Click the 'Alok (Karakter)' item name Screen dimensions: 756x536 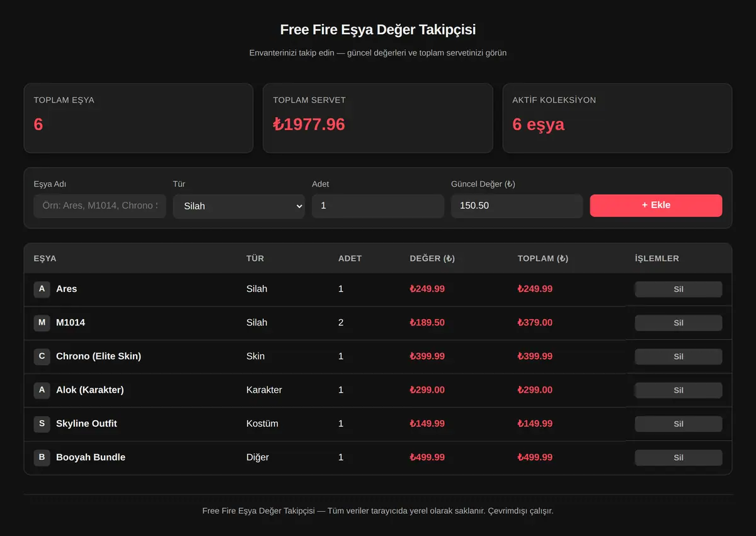coord(90,390)
